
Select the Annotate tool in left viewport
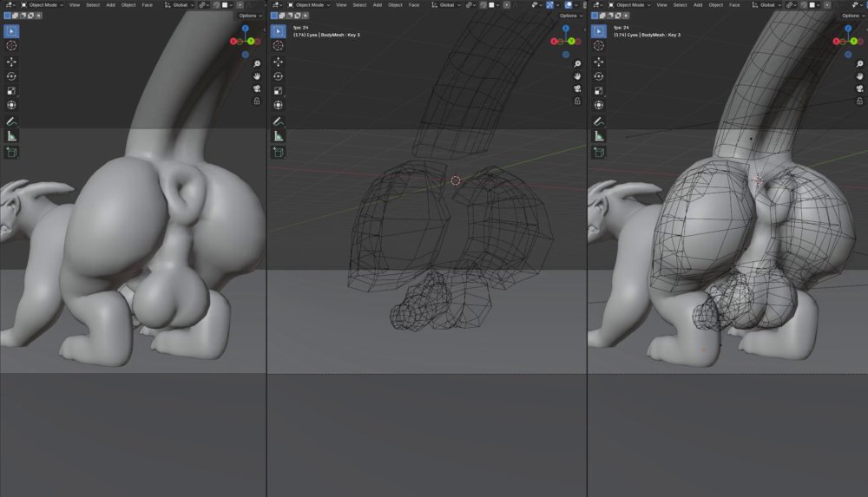click(11, 121)
